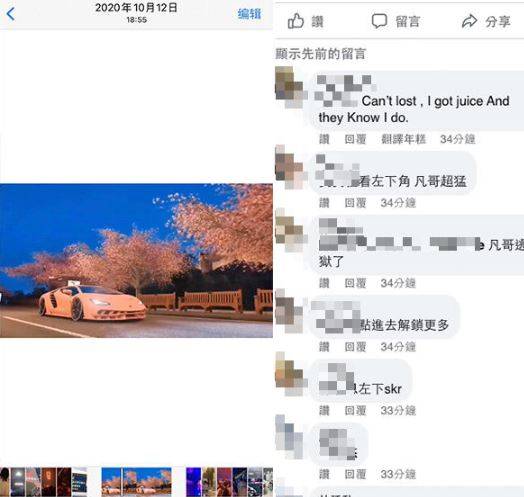
Task: Like the 左下skr comment
Action: 324,410
